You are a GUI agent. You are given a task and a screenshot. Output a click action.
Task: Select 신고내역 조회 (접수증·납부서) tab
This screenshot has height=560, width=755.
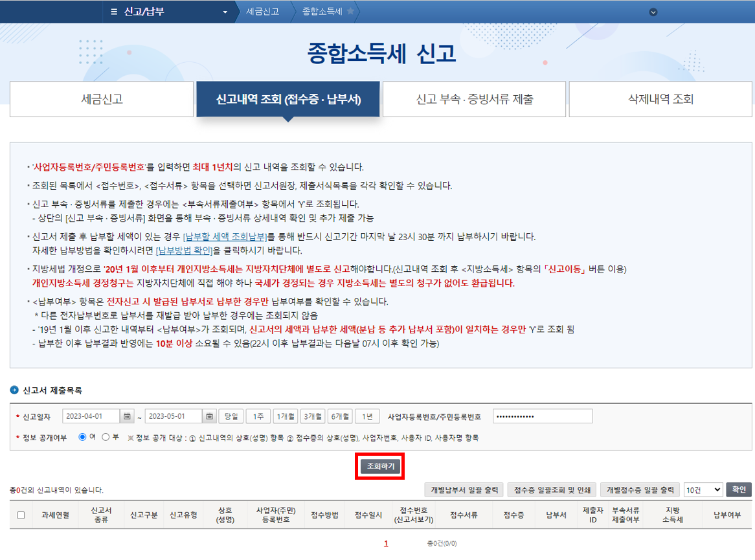tap(288, 99)
